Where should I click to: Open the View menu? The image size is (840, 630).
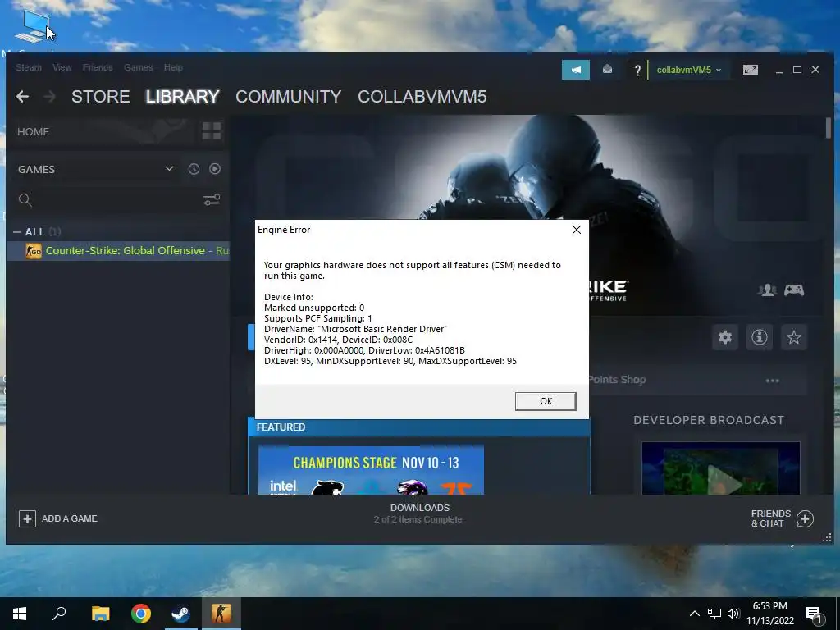pos(62,67)
